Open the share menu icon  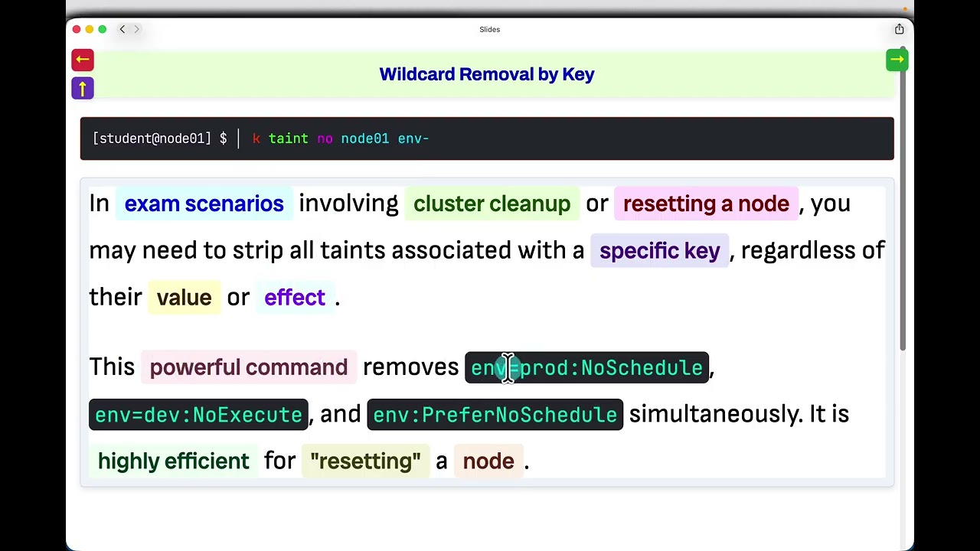coord(899,29)
